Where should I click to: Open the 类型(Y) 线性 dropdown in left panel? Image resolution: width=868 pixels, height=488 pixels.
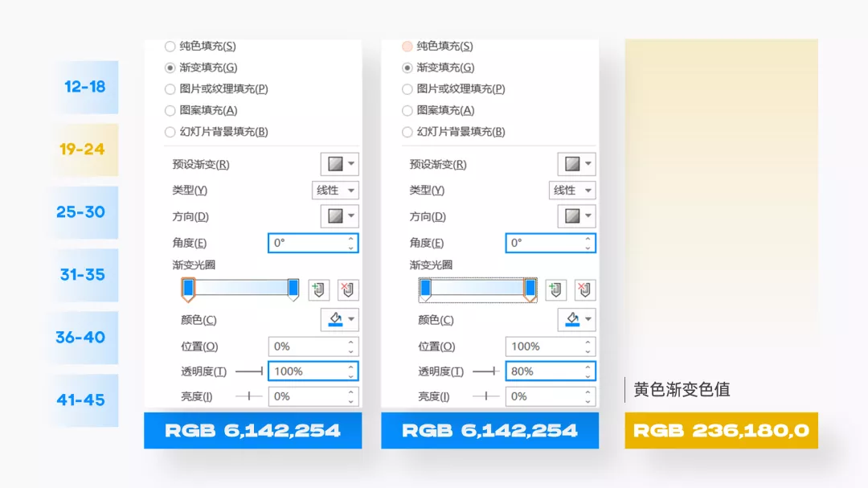click(335, 190)
